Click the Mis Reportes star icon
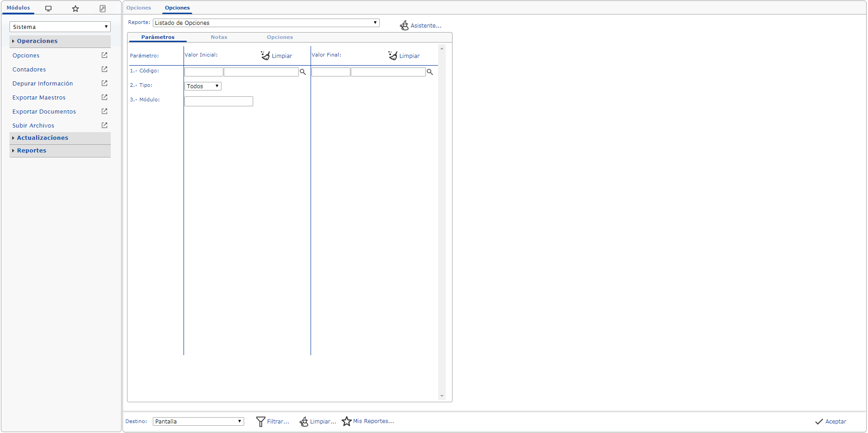The height and width of the screenshot is (433, 868). tap(347, 421)
